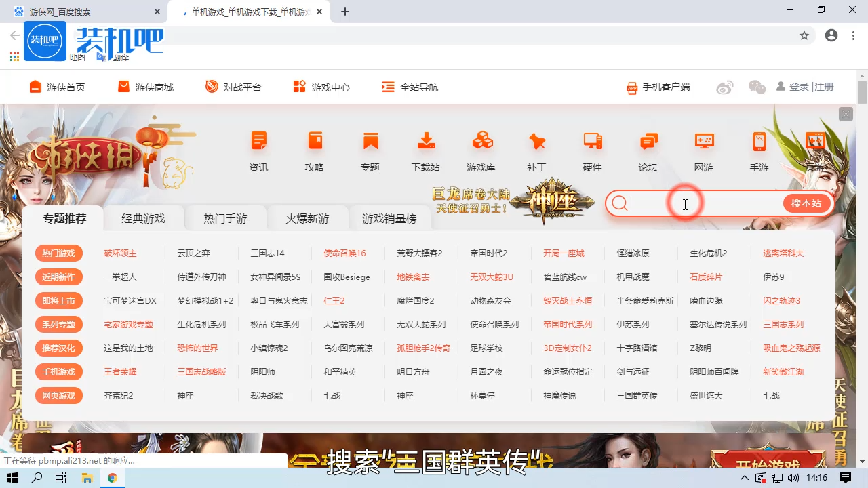Select the 攻略 guides icon
The height and width of the screenshot is (488, 868).
click(314, 149)
